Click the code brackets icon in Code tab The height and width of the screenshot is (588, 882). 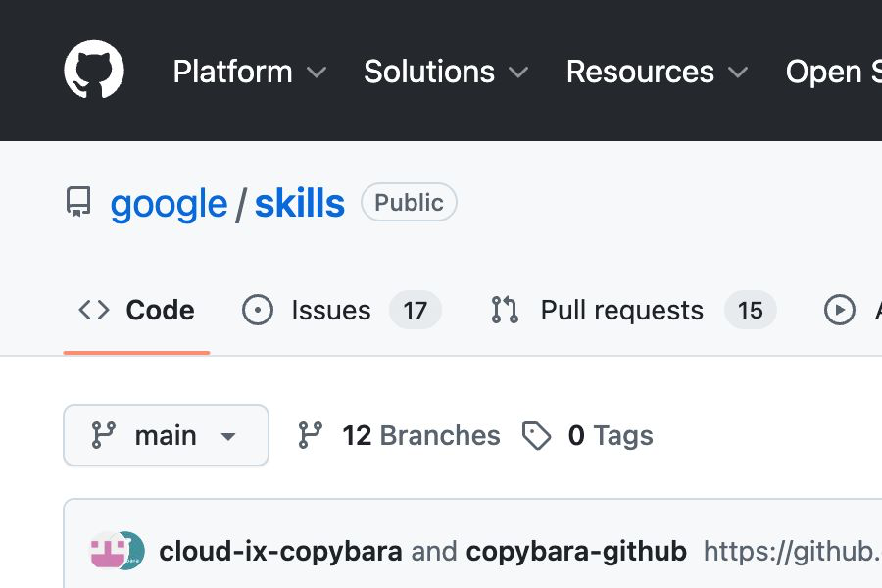[x=94, y=310]
